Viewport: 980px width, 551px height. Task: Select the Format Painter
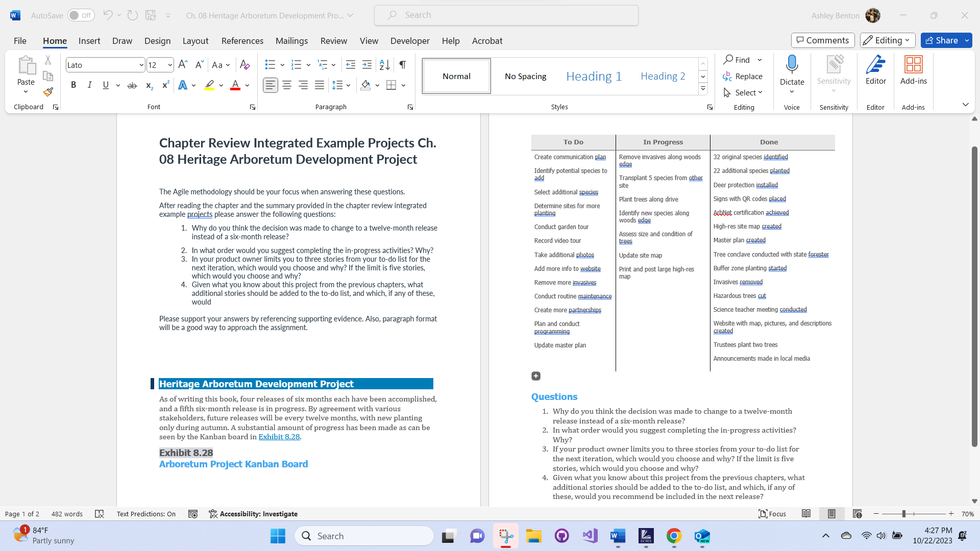click(x=47, y=92)
